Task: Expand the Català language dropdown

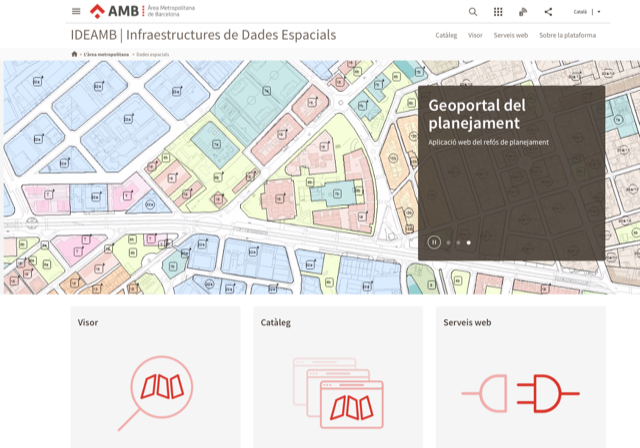Action: [586, 12]
